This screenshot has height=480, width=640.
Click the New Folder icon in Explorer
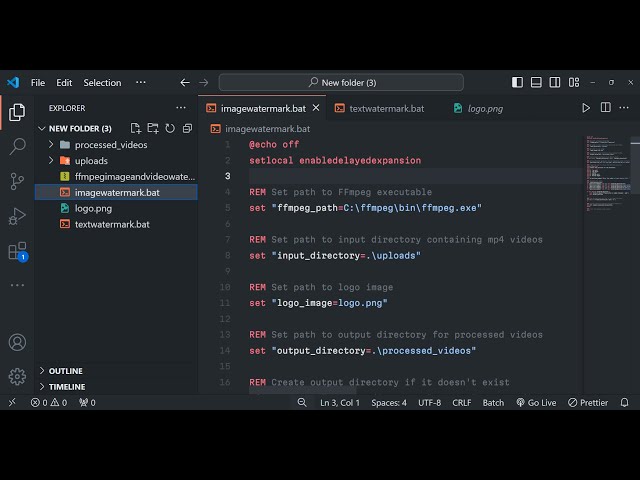[x=152, y=128]
